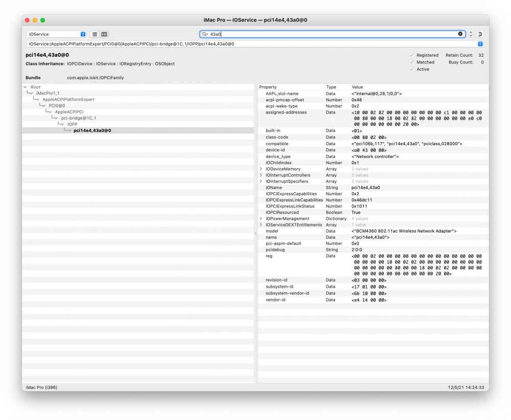Viewport: 511px width, 420px height.
Task: Expand the IOInterruptSpecifiers array
Action: pos(261,181)
